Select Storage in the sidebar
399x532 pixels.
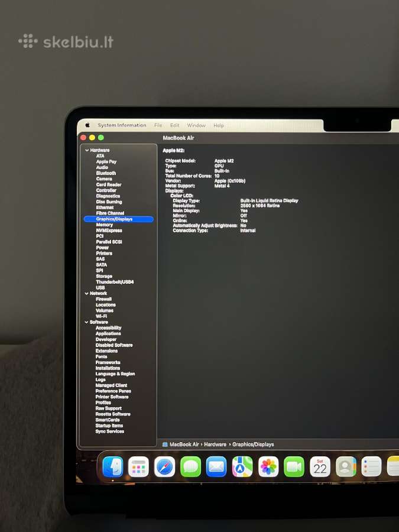(104, 276)
